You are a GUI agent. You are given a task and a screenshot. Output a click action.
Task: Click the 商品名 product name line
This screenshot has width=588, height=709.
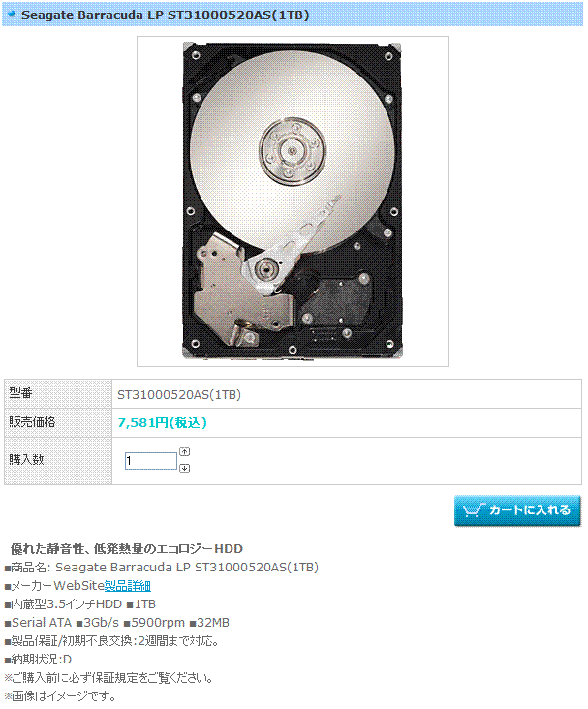click(x=162, y=568)
